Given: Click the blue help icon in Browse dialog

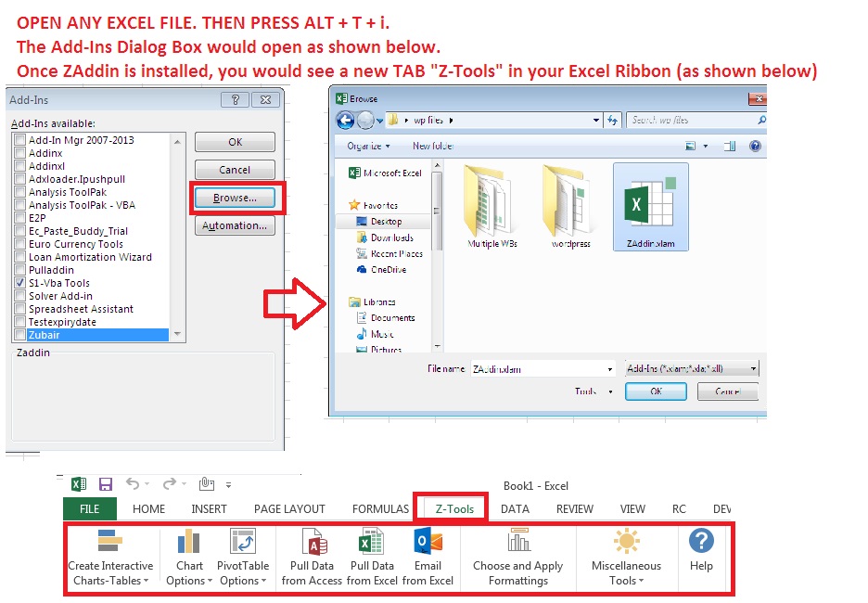Looking at the screenshot, I should (x=755, y=147).
